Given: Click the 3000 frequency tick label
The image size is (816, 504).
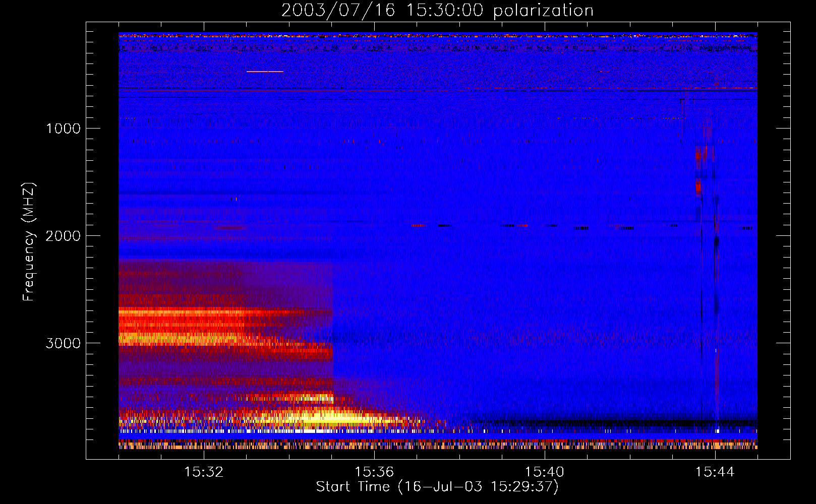Looking at the screenshot, I should pyautogui.click(x=63, y=343).
